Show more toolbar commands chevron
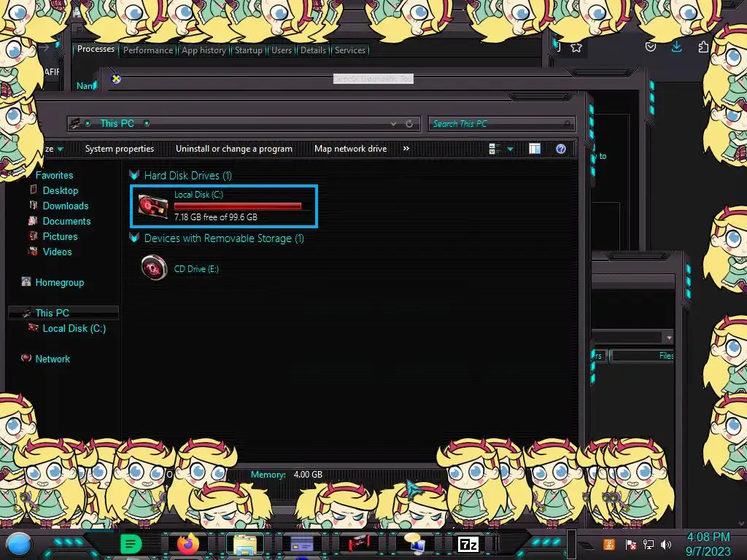 (x=406, y=149)
